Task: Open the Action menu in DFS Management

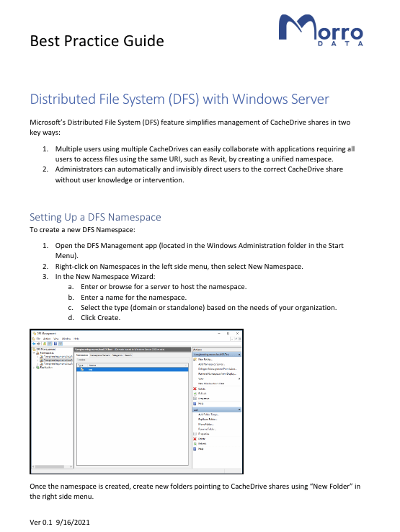Action: tap(46, 339)
